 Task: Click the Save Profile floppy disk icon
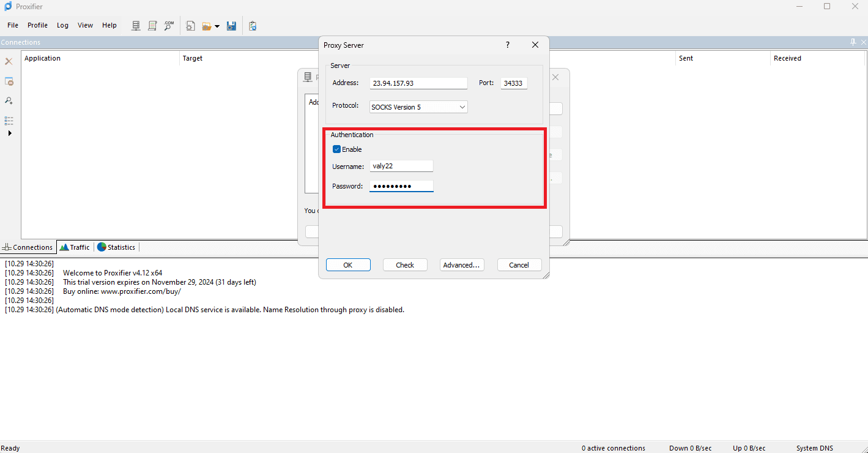pyautogui.click(x=231, y=25)
